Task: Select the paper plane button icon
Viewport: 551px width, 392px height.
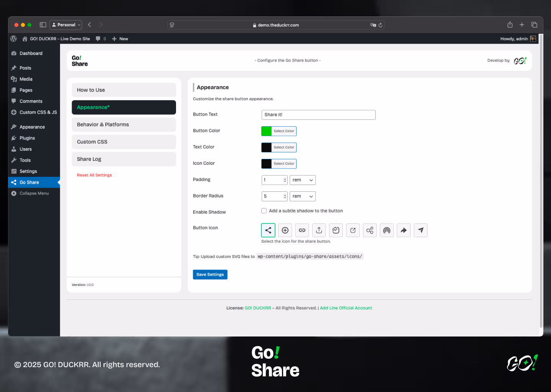Action: 421,230
